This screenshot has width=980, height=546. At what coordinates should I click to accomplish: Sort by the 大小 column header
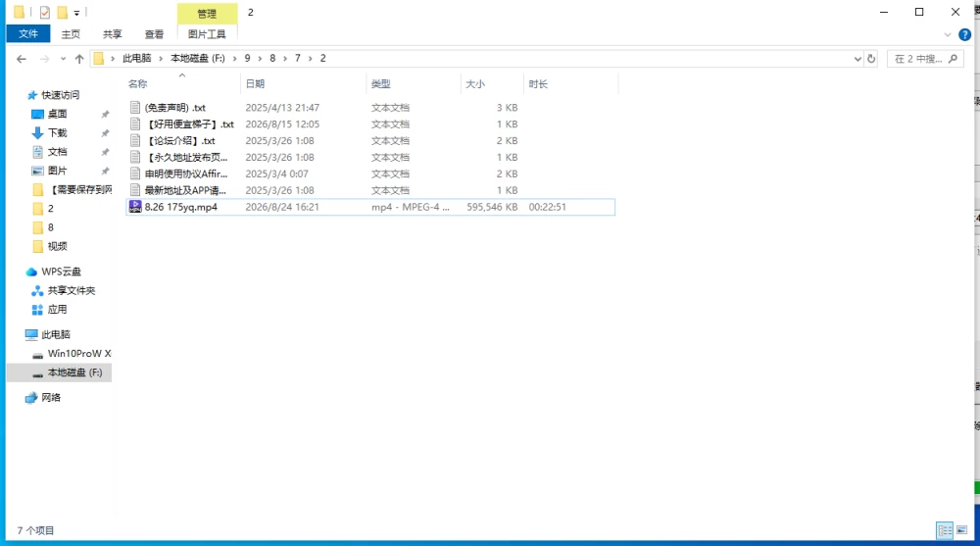475,83
